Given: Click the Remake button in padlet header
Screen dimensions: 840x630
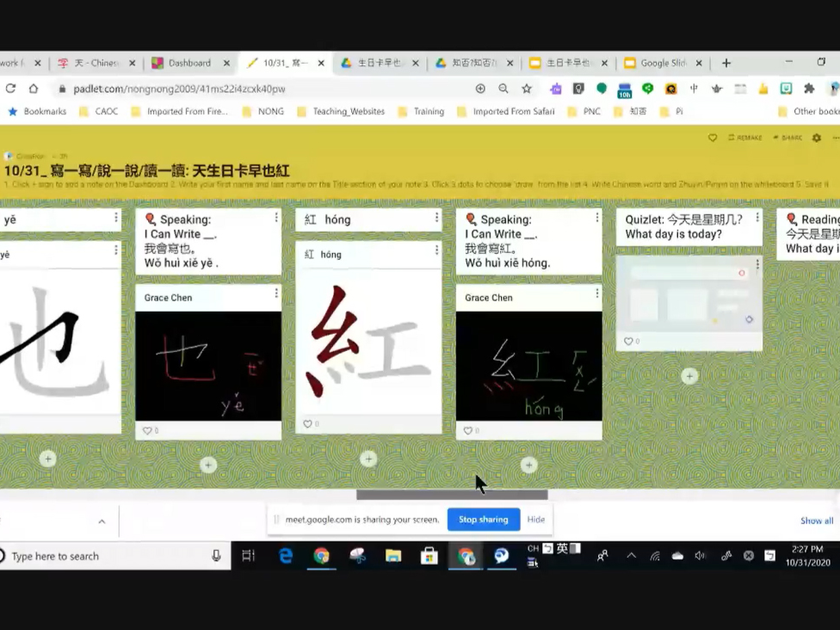Looking at the screenshot, I should (x=745, y=138).
